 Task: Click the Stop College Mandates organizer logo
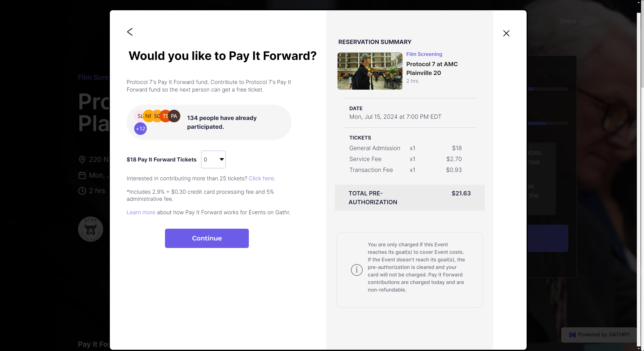[x=91, y=229]
